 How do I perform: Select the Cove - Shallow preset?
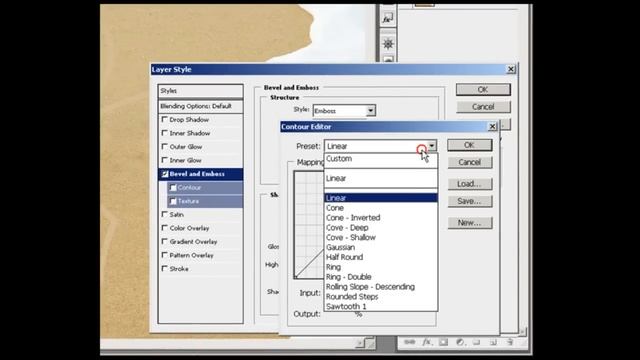381,237
